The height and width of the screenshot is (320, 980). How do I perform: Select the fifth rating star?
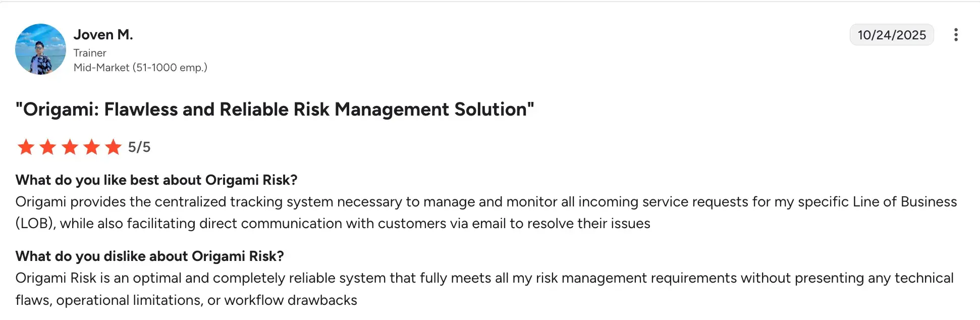coord(113,147)
